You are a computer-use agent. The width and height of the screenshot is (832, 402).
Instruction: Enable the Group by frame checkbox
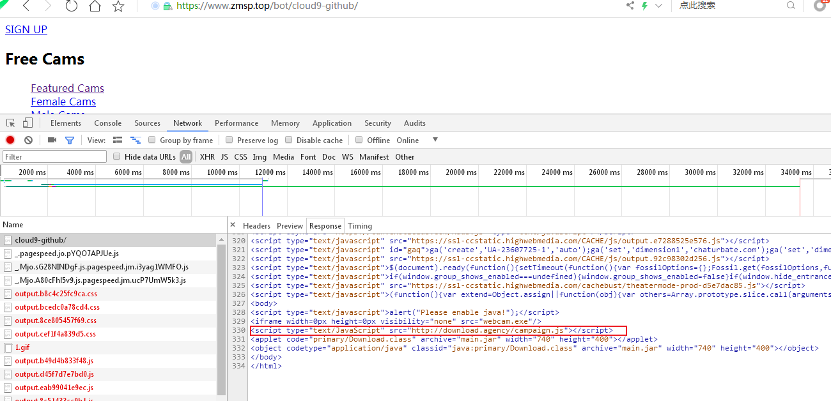tap(152, 140)
